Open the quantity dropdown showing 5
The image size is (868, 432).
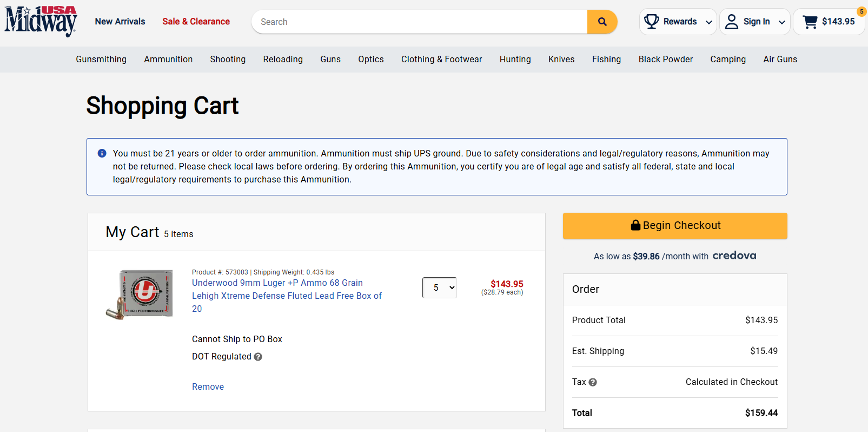pyautogui.click(x=440, y=287)
